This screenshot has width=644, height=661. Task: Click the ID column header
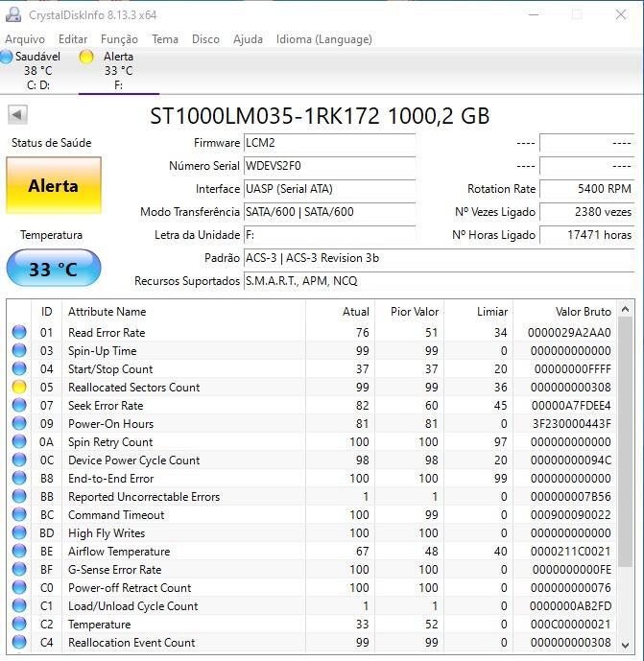coord(46,312)
